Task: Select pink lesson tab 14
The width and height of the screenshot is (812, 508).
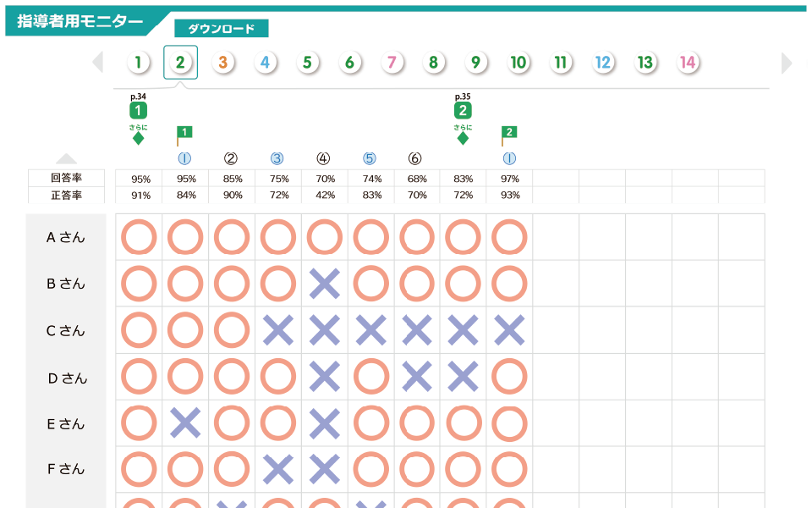Action: click(688, 62)
